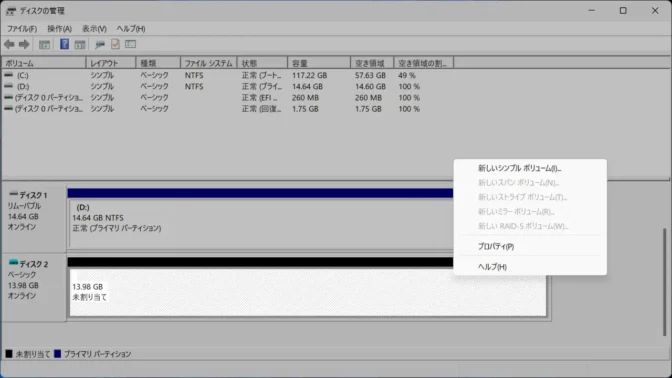
Task: Click the NTFS cell in the (D:) row
Action: tap(194, 87)
